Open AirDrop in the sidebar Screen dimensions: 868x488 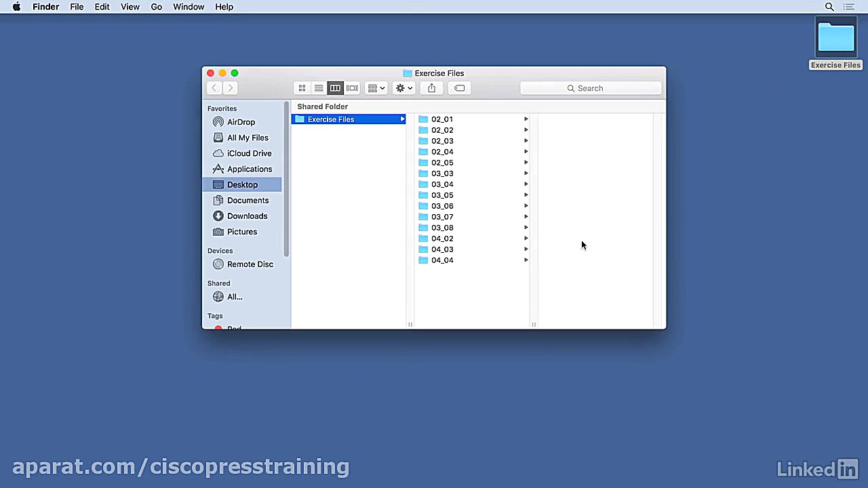[241, 122]
